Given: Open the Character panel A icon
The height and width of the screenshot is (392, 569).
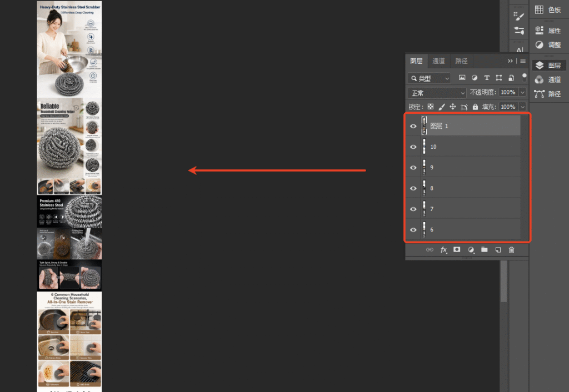Looking at the screenshot, I should [x=520, y=50].
